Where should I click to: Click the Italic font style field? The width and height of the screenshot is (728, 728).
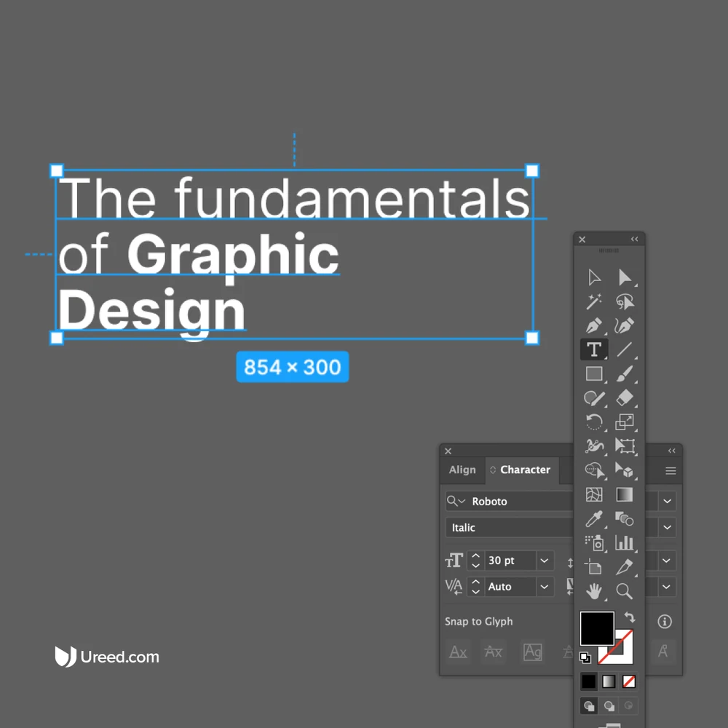[510, 527]
